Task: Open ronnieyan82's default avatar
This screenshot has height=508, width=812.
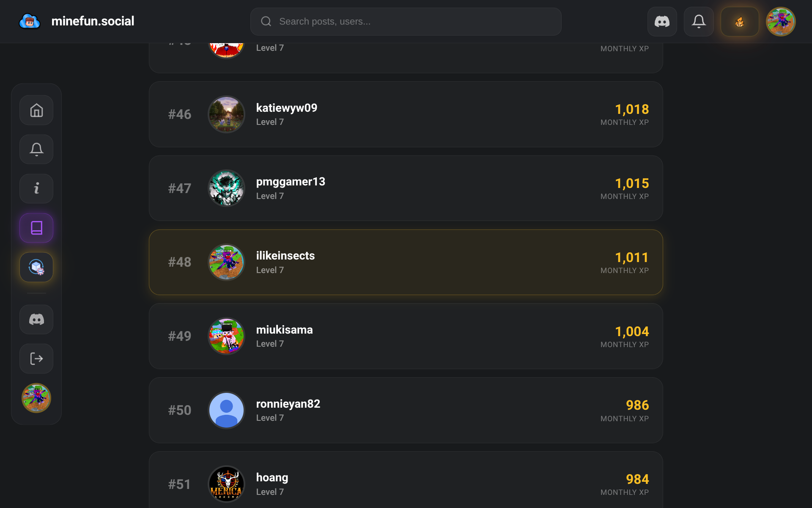Action: coord(226,410)
